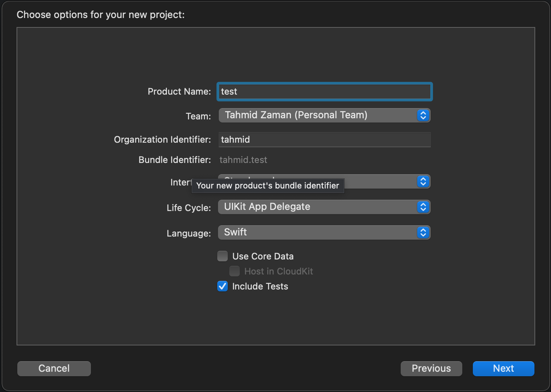Enable the Use Core Data checkbox
This screenshot has width=551, height=392.
223,256
